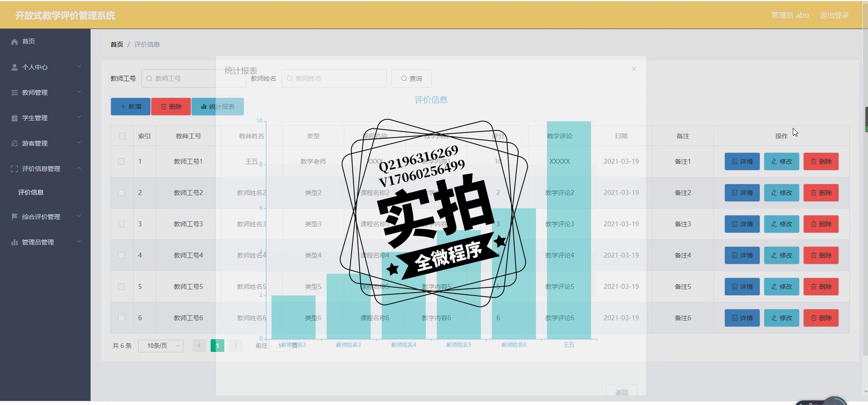
Task: Expand the 个人中心 menu chevron
Action: click(x=79, y=66)
